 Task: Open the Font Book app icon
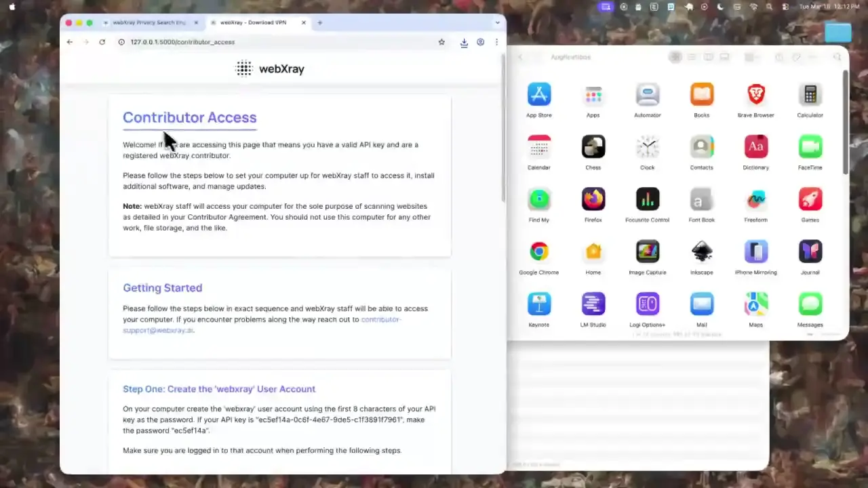coord(702,199)
